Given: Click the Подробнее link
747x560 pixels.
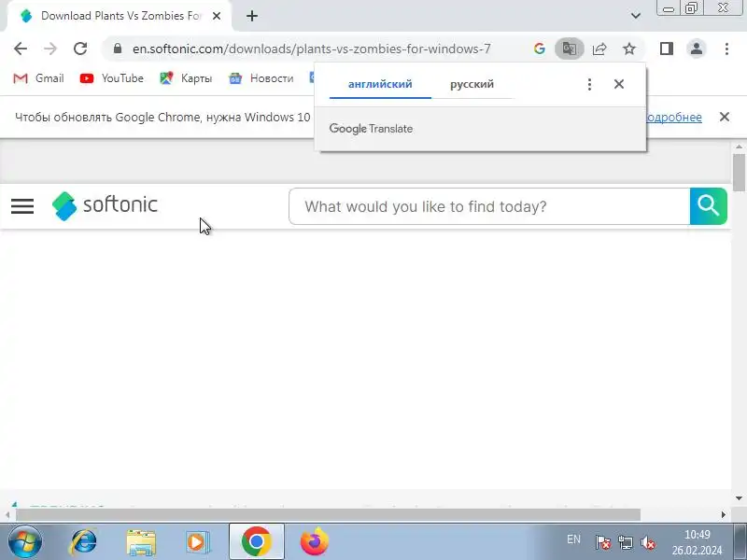Looking at the screenshot, I should [673, 118].
